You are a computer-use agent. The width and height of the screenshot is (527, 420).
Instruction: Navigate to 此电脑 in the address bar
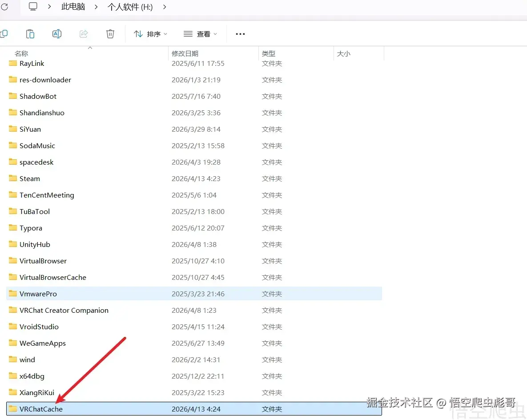[73, 7]
